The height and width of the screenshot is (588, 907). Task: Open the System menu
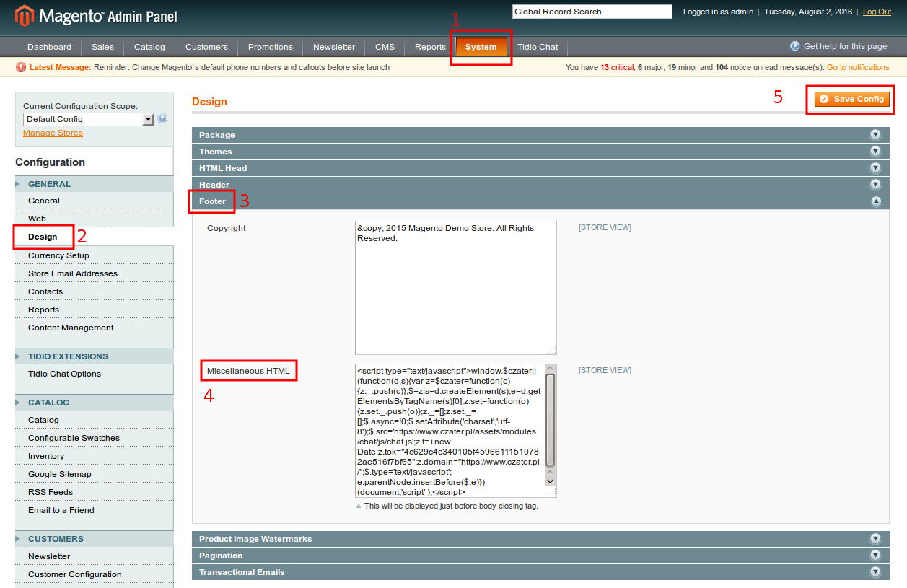pyautogui.click(x=481, y=47)
